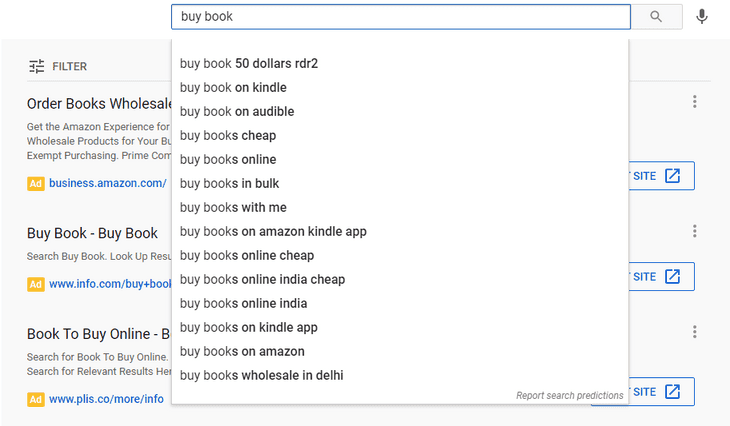Open more options for Buy Book ad
This screenshot has width=730, height=426.
[x=694, y=232]
